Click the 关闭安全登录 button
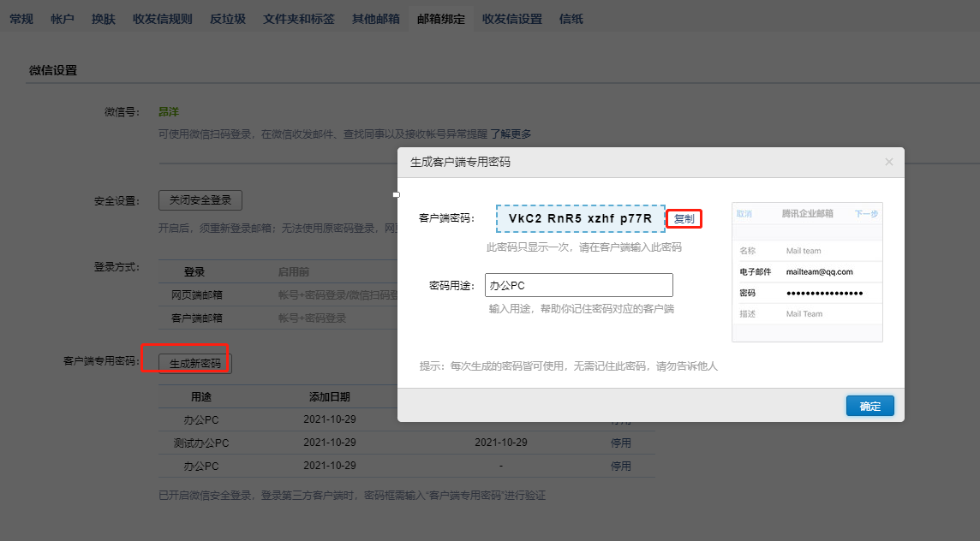The width and height of the screenshot is (980, 541). point(200,200)
